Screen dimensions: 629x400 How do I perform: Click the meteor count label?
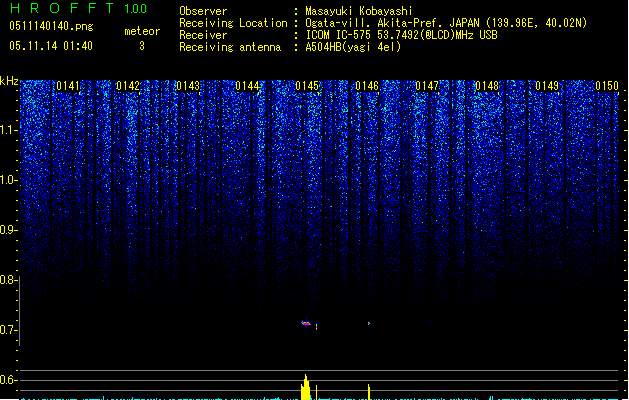(x=142, y=31)
